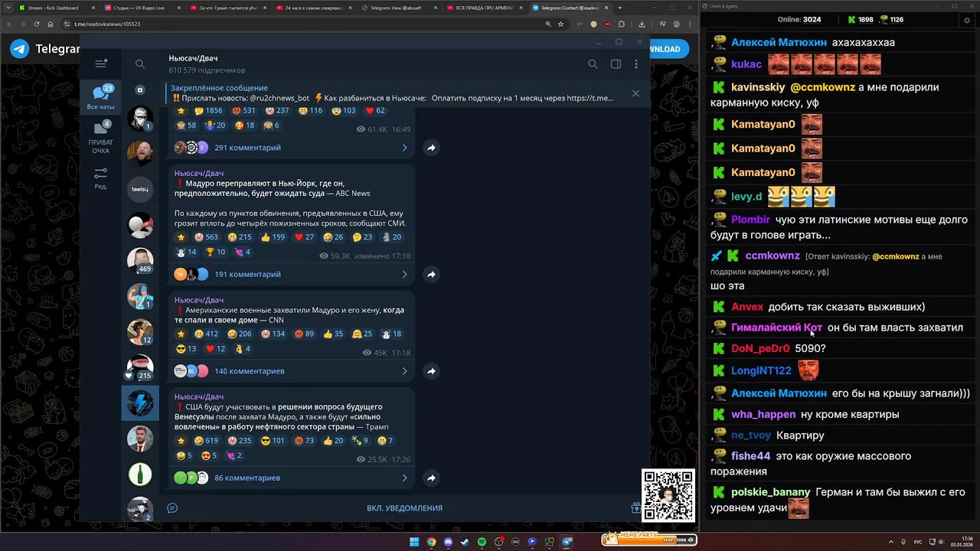Toggle trophy 10 reaction on ABC News post
This screenshot has height=551, width=980.
click(215, 252)
